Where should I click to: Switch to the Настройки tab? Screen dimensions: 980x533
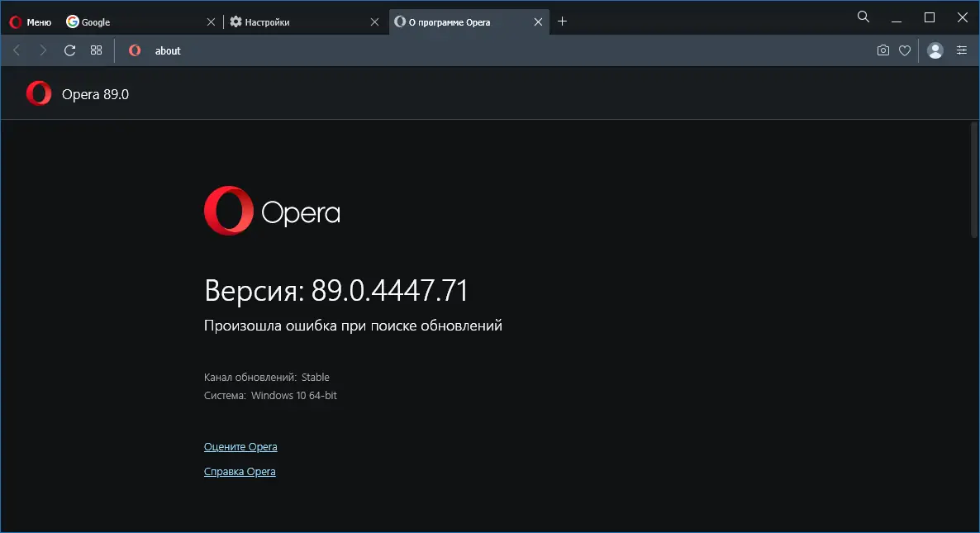pos(305,21)
